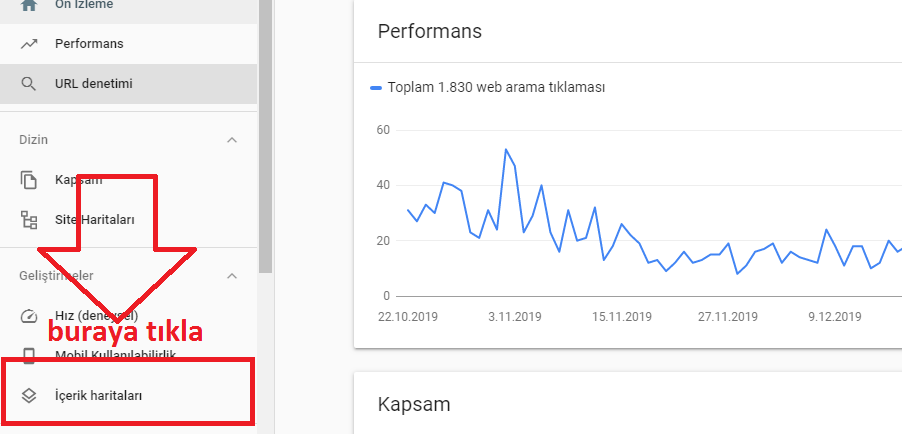Collapse the Dizin section with its chevron
Viewport: 902px width, 434px height.
click(232, 140)
